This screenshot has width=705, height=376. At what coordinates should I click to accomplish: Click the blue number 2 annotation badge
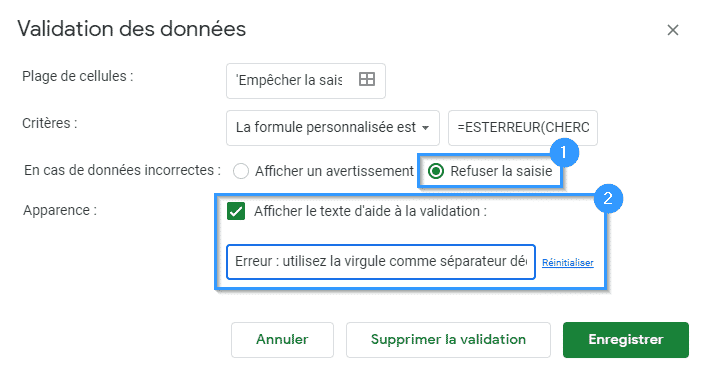coord(608,198)
